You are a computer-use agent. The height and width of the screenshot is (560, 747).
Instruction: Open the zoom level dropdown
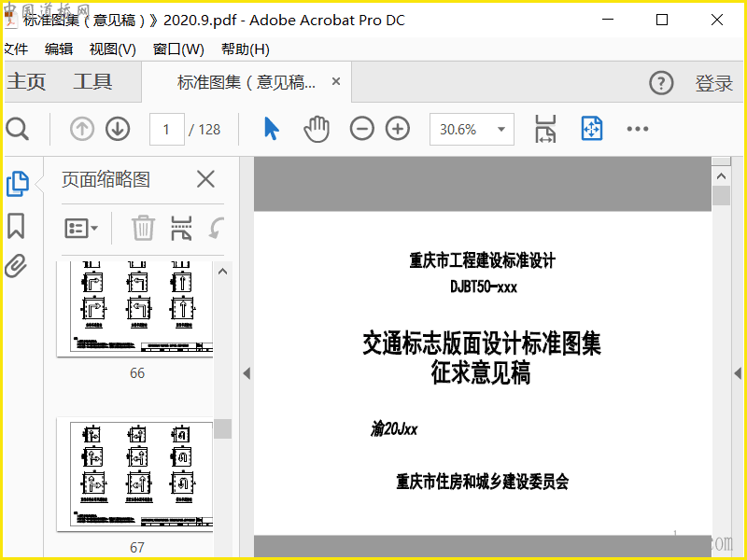(501, 129)
